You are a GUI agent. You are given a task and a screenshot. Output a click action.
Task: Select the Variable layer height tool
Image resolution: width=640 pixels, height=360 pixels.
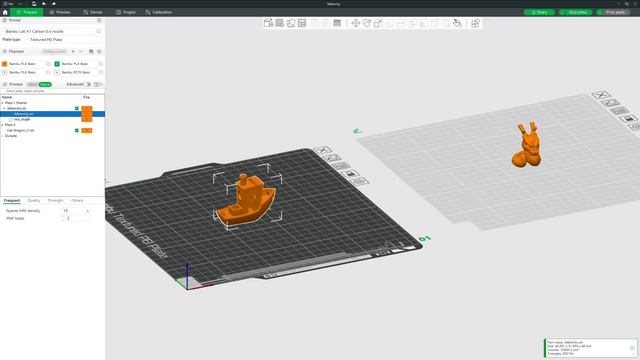click(x=337, y=23)
